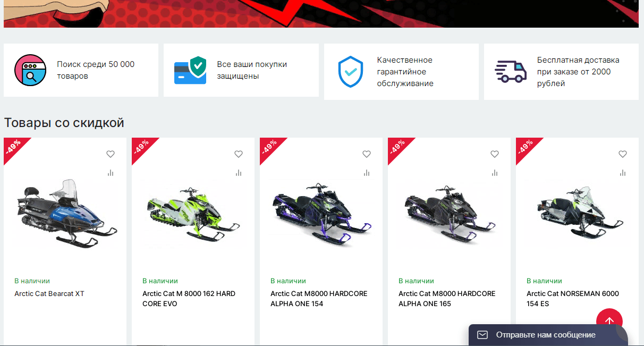Image resolution: width=644 pixels, height=346 pixels.
Task: Click the search magnifier icon for 50 000 products
Action: coord(30,70)
